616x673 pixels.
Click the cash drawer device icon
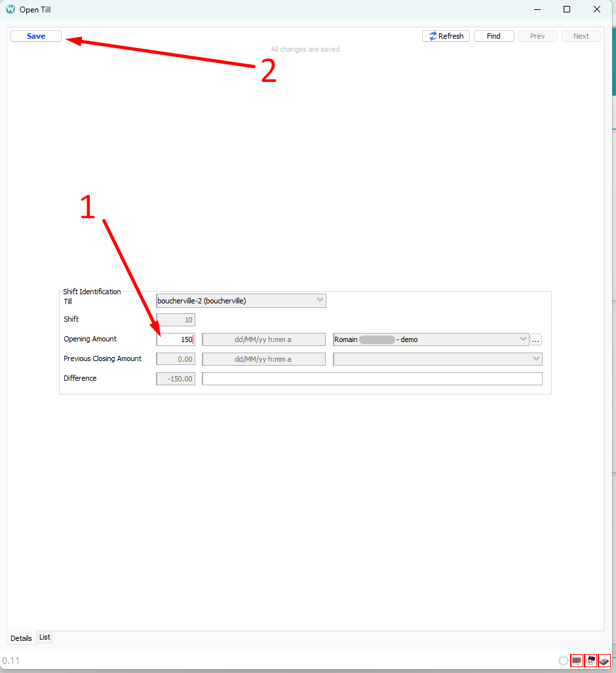pyautogui.click(x=590, y=661)
